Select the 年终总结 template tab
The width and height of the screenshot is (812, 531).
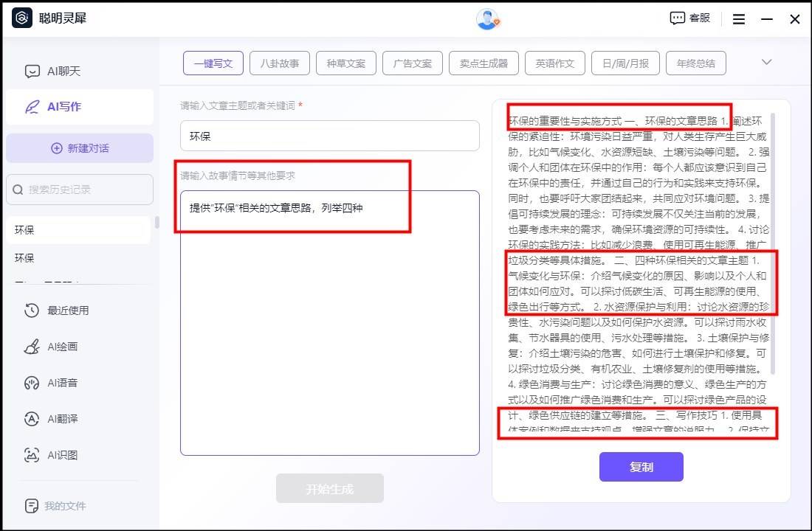pyautogui.click(x=695, y=63)
